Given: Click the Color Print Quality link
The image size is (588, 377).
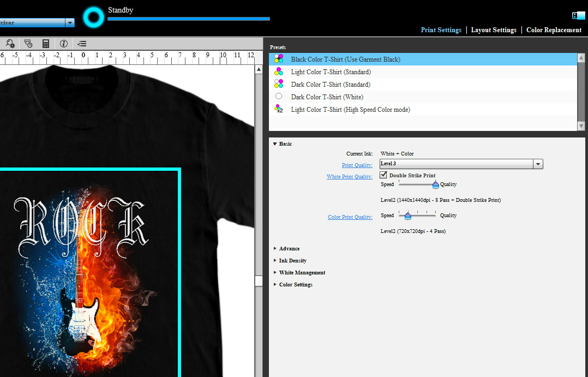Looking at the screenshot, I should click(x=350, y=217).
